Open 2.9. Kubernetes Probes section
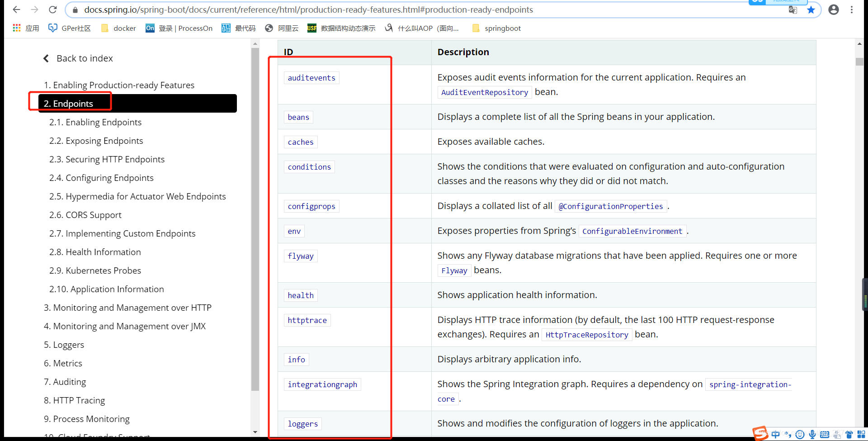868x441 pixels. click(x=95, y=270)
